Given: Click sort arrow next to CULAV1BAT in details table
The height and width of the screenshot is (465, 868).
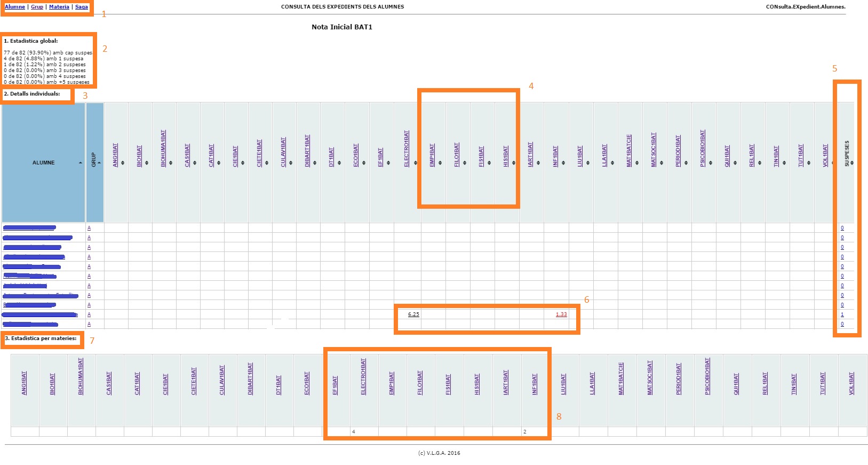Looking at the screenshot, I should click(291, 163).
